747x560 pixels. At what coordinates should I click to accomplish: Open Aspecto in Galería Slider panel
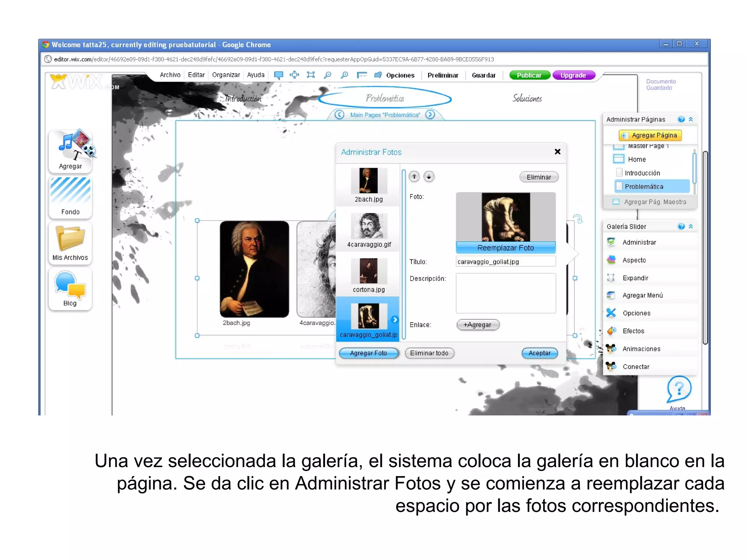tap(650, 260)
